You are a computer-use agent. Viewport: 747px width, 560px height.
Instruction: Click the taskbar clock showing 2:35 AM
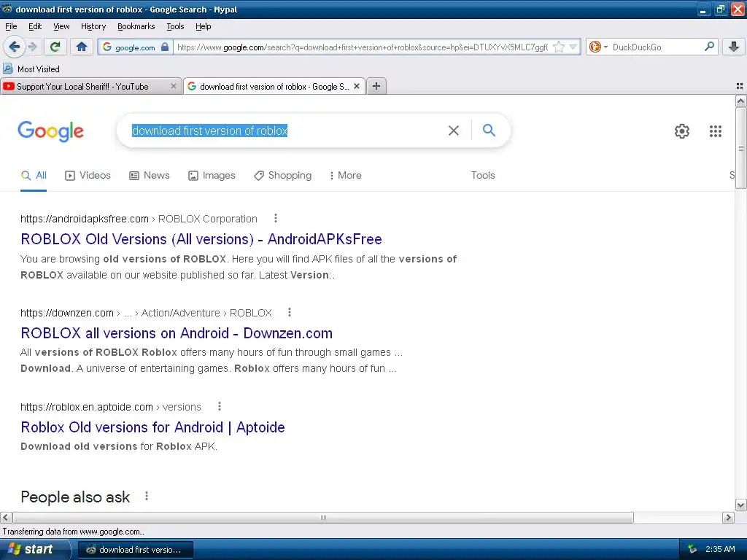[x=720, y=549]
